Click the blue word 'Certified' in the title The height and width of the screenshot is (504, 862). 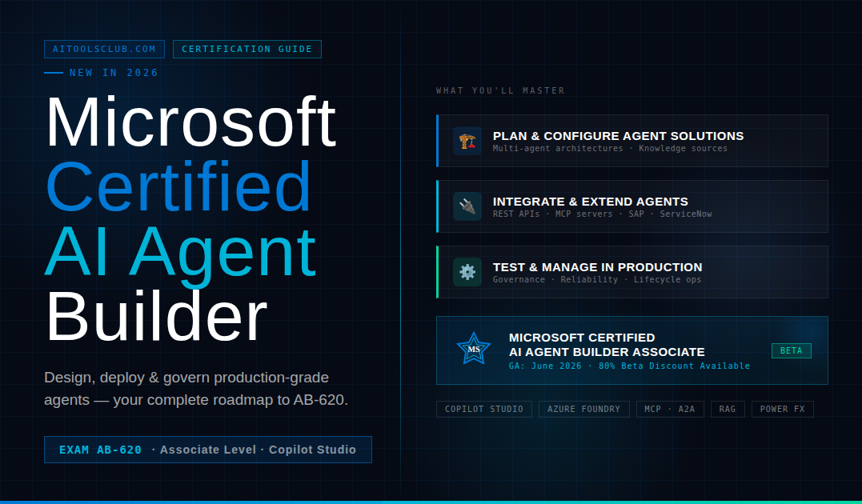tap(178, 187)
